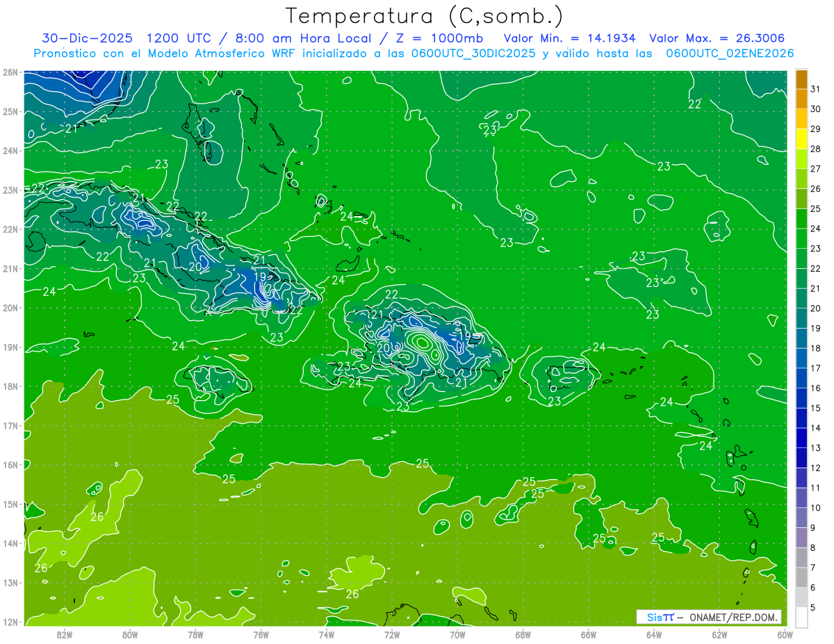The width and height of the screenshot is (834, 644).
Task: Click the 19N latitude axis label
Action: coord(10,347)
